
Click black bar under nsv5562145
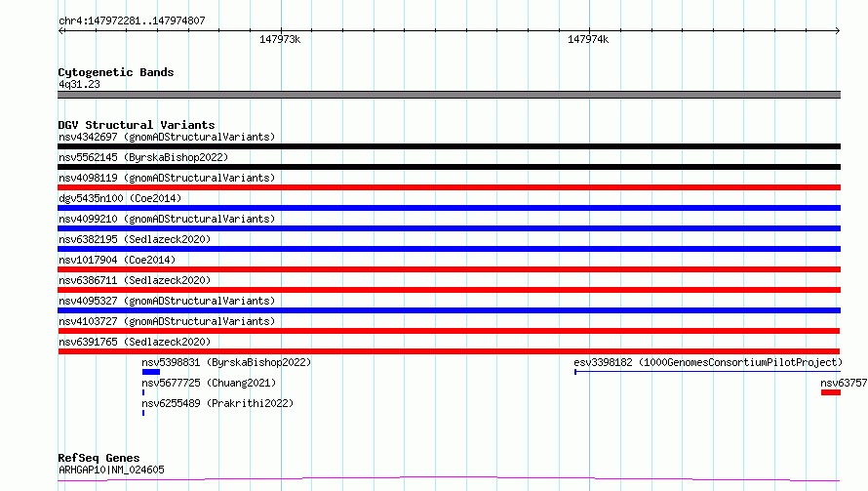coord(449,167)
